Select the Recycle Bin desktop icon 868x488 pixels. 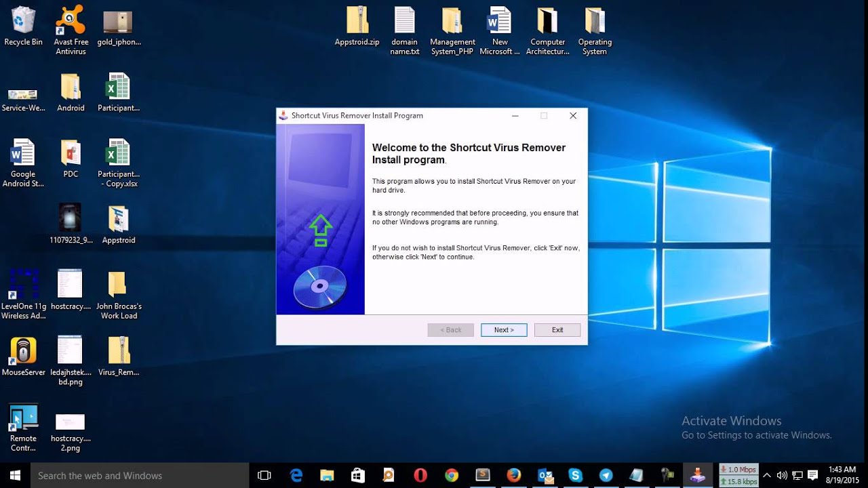[x=23, y=27]
